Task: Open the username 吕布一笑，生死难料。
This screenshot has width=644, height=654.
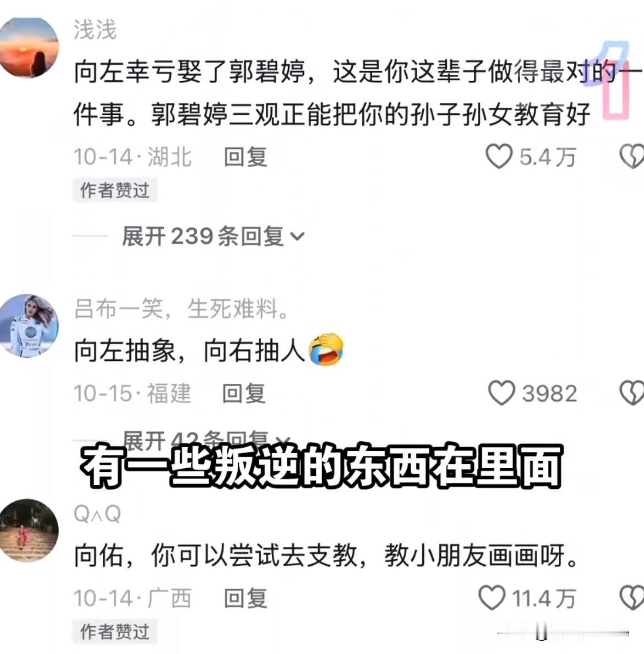Action: (x=181, y=309)
